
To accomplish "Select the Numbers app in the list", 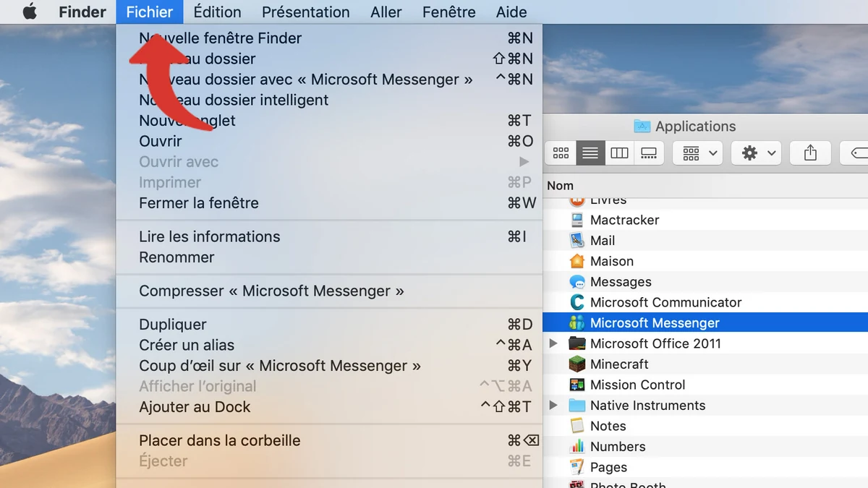I will 618,446.
